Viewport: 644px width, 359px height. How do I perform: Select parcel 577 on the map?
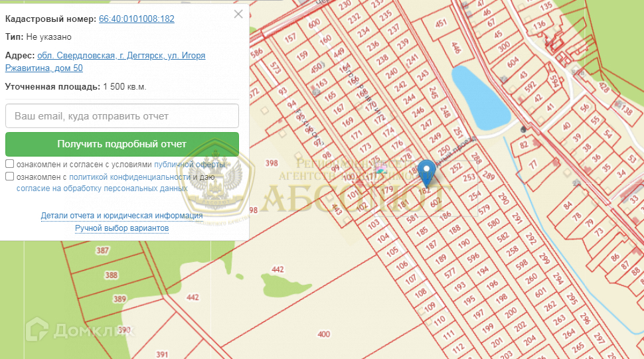(x=449, y=273)
